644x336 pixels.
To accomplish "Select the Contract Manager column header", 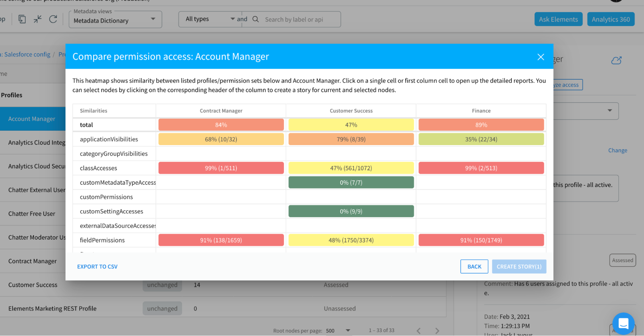I will [221, 111].
